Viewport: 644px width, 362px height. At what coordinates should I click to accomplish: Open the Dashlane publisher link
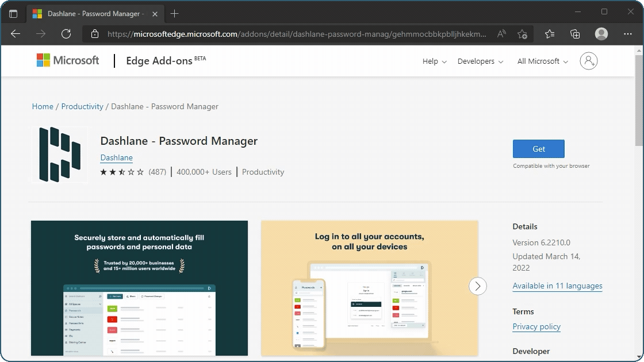coord(117,157)
